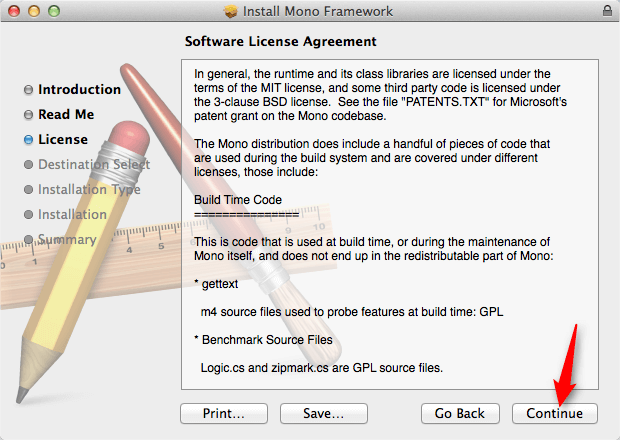
Task: Click the blue License step bullet
Action: [x=28, y=140]
